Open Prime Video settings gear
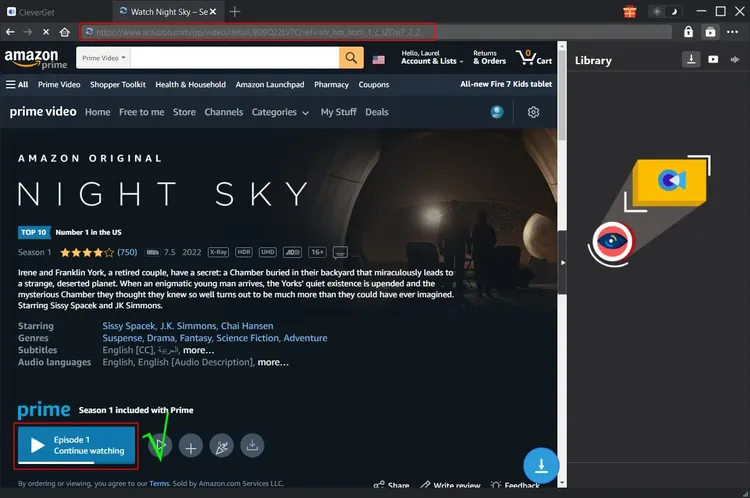This screenshot has width=750, height=498. pyautogui.click(x=533, y=112)
